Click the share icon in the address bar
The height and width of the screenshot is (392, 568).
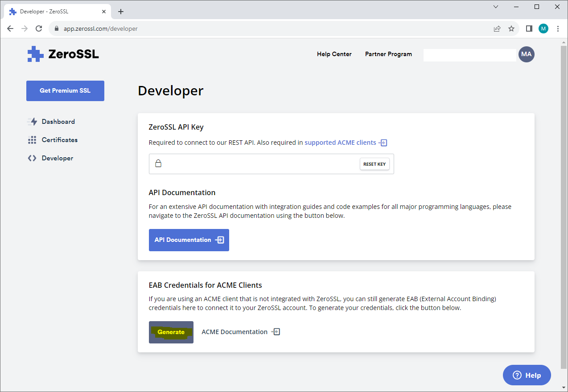(497, 28)
